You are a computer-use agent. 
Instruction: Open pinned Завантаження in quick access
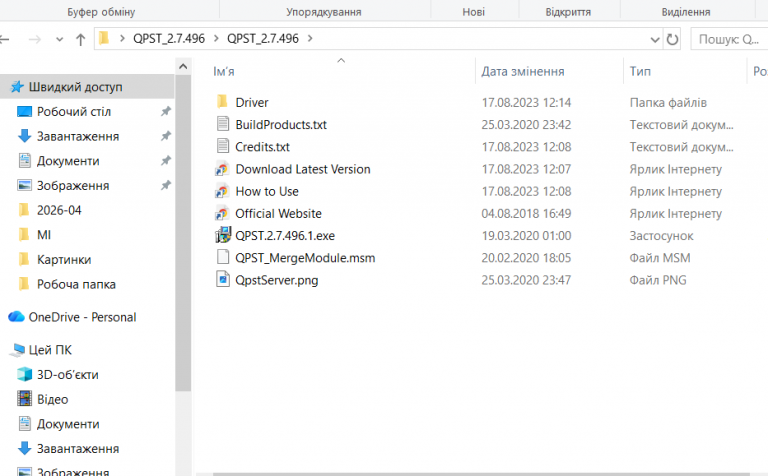[x=78, y=136]
